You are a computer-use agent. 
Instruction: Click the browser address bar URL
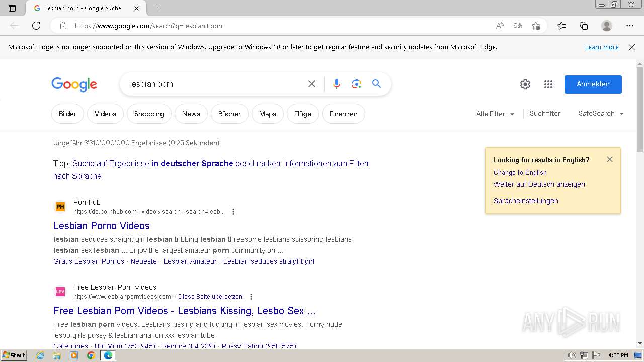(150, 26)
